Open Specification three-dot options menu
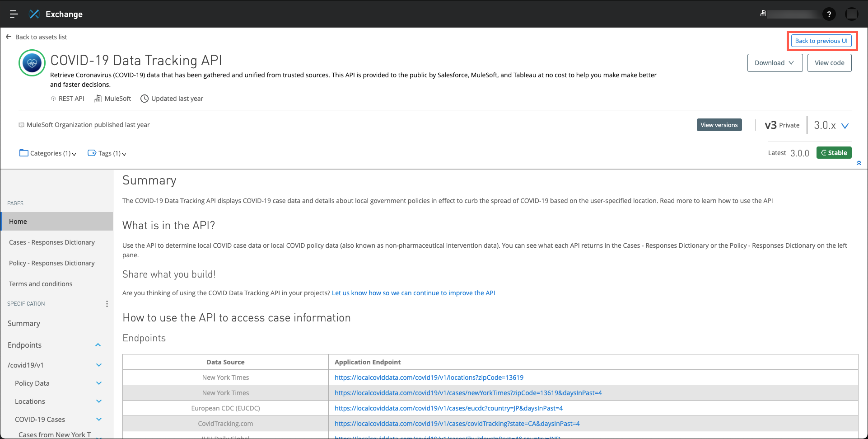Screen dimensions: 868x439 pos(107,304)
